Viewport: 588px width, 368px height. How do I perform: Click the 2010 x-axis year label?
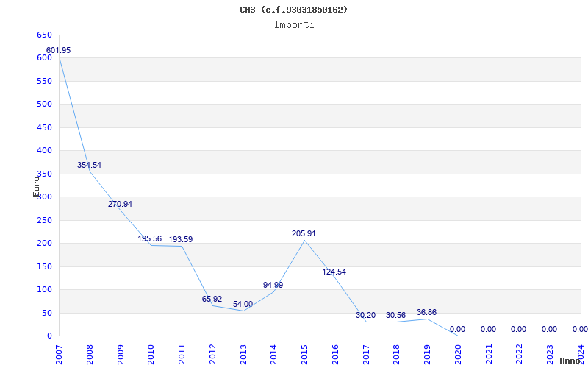point(151,355)
